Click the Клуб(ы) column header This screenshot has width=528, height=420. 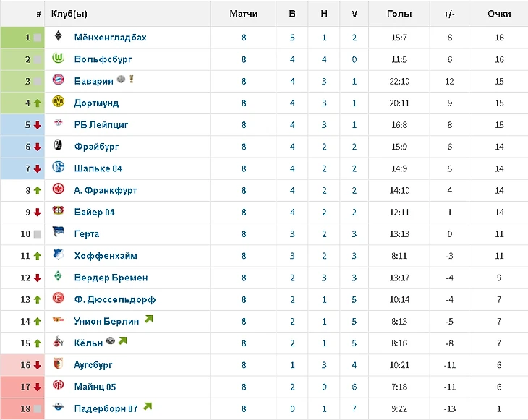coord(69,14)
